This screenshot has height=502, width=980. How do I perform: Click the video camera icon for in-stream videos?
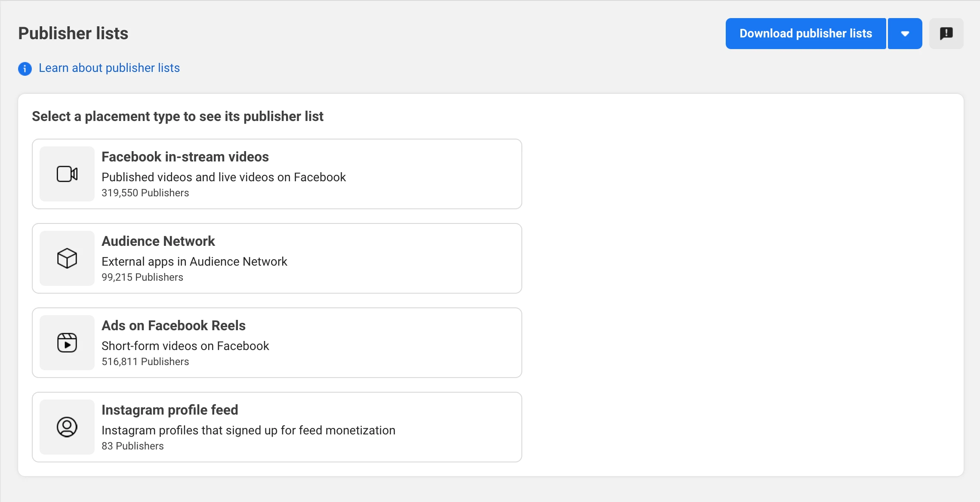pyautogui.click(x=67, y=174)
